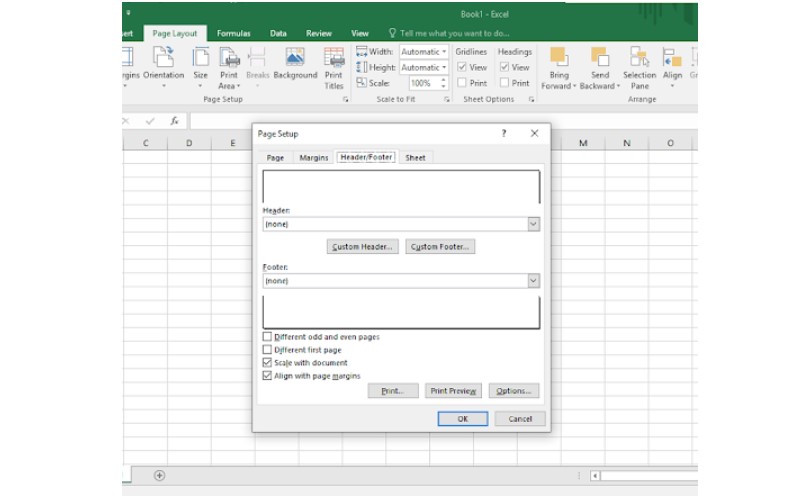
Task: Select the Page Layout ribbon tab
Action: [x=174, y=33]
